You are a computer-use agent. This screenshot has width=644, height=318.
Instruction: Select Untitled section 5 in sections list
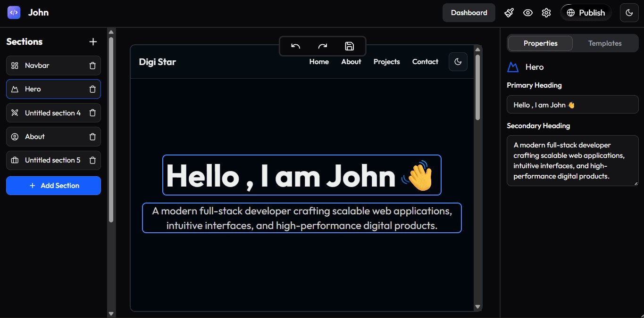click(x=52, y=160)
